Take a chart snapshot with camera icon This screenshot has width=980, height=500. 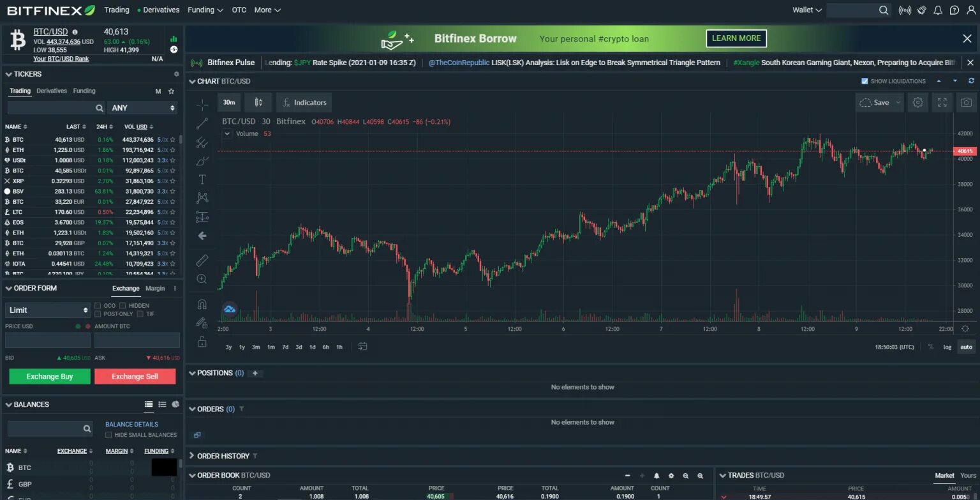967,102
